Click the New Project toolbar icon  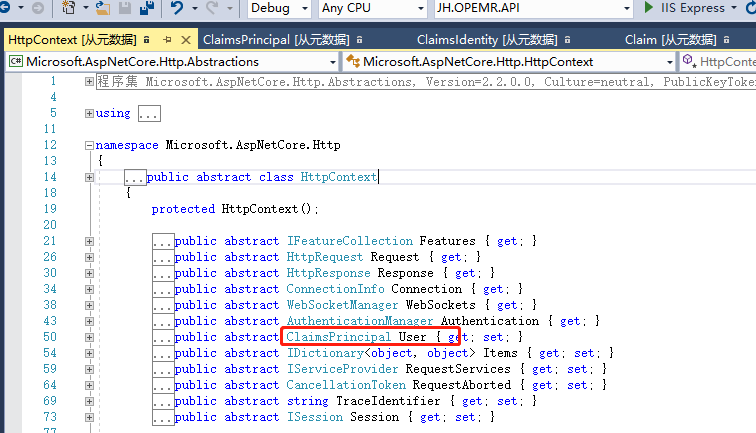click(x=68, y=8)
